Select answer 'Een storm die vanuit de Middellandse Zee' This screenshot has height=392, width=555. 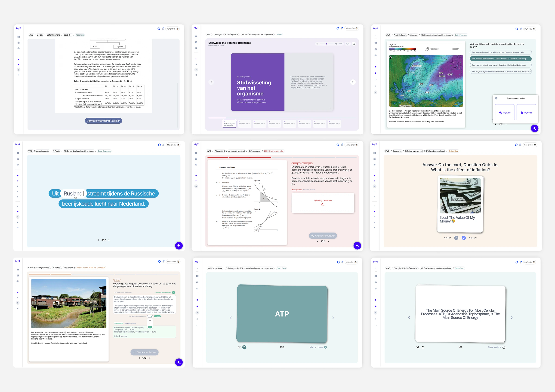pos(501,52)
